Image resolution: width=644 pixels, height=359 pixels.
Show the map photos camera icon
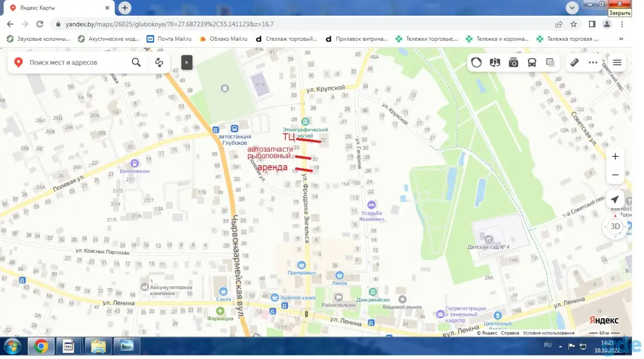pyautogui.click(x=513, y=62)
